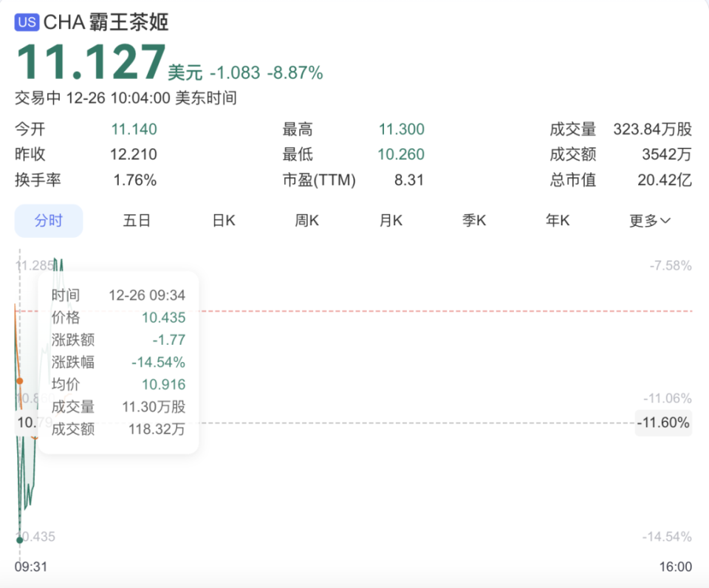Image resolution: width=709 pixels, height=588 pixels.
Task: Click the 今开 opening price 11.140
Action: tap(136, 129)
